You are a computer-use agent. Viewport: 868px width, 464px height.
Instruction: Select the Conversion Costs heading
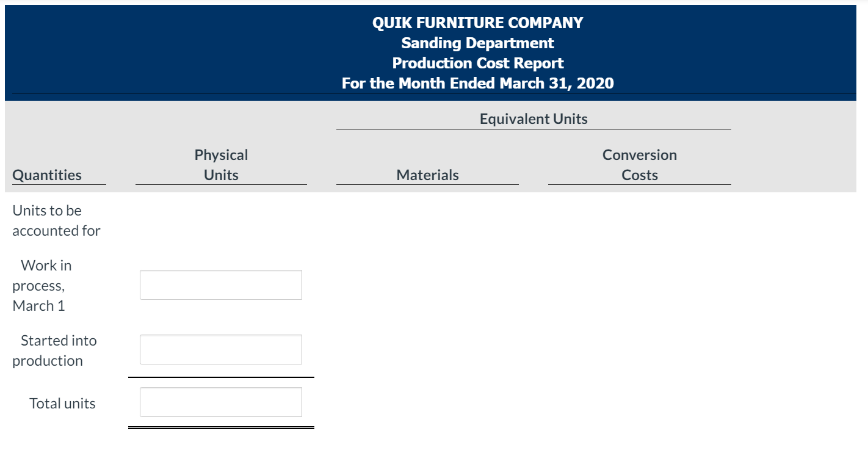click(639, 165)
